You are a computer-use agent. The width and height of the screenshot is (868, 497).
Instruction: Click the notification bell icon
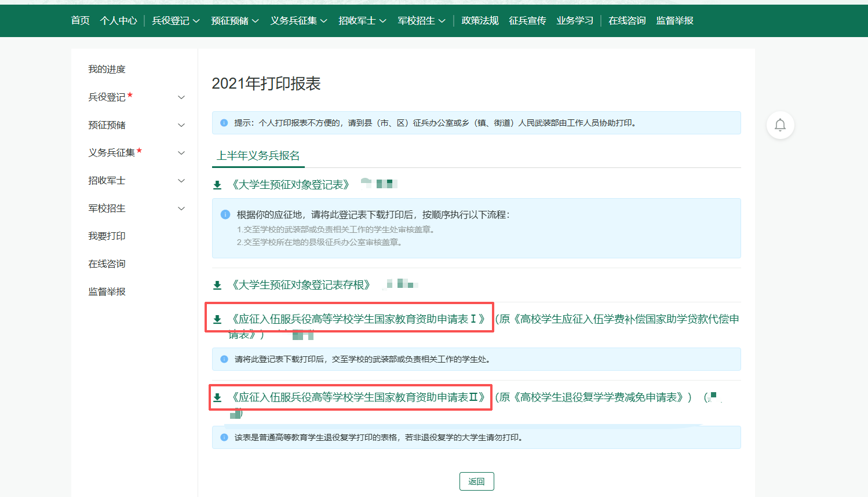[780, 125]
